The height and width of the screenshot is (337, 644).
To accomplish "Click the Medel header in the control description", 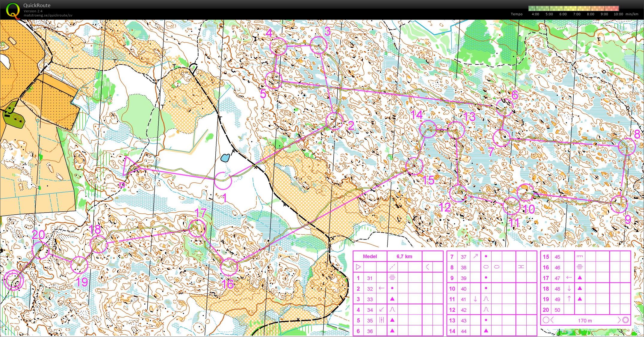I will point(370,256).
